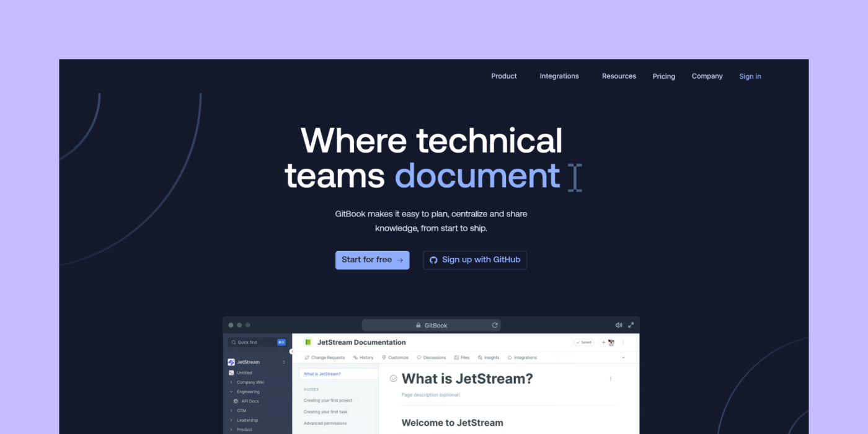
Task: Open the JetStream space switcher dropdown
Action: pyautogui.click(x=284, y=361)
